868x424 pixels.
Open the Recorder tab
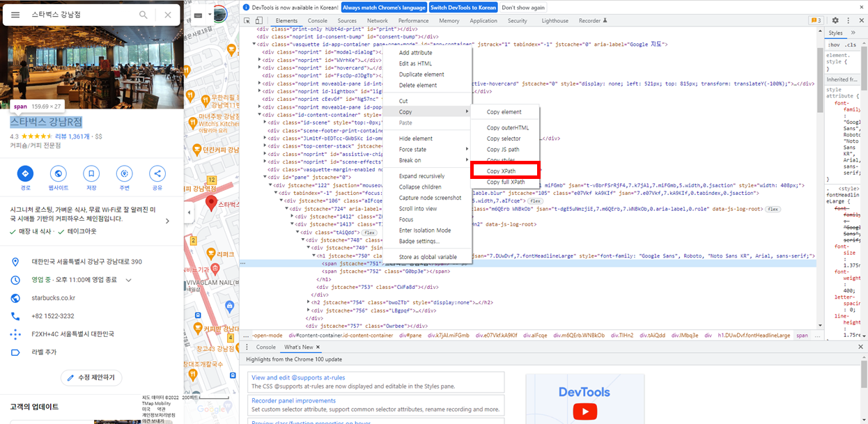click(593, 21)
